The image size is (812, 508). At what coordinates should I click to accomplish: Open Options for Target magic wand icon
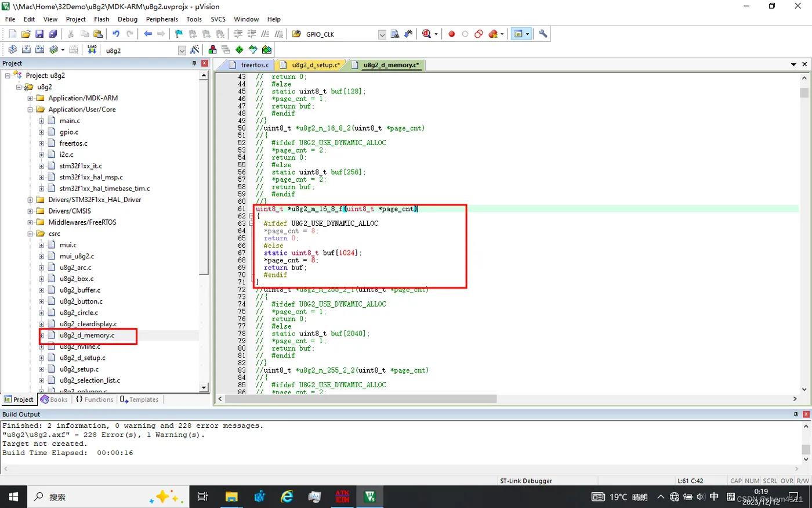[x=194, y=50]
